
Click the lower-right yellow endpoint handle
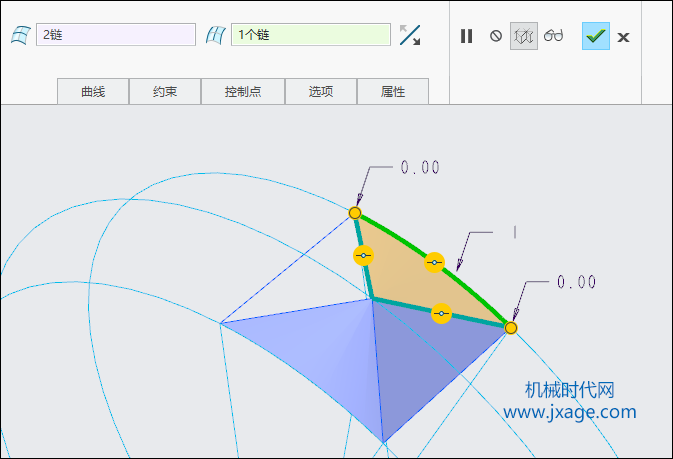511,328
